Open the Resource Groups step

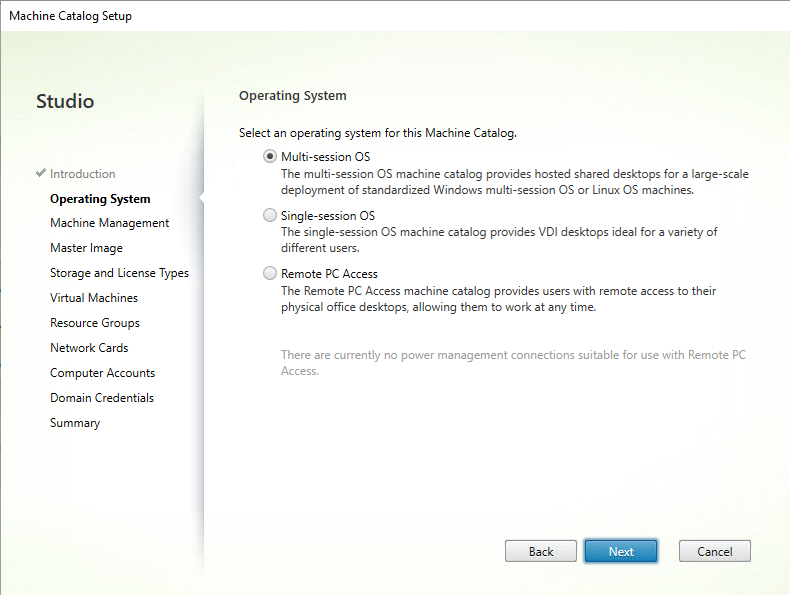95,323
